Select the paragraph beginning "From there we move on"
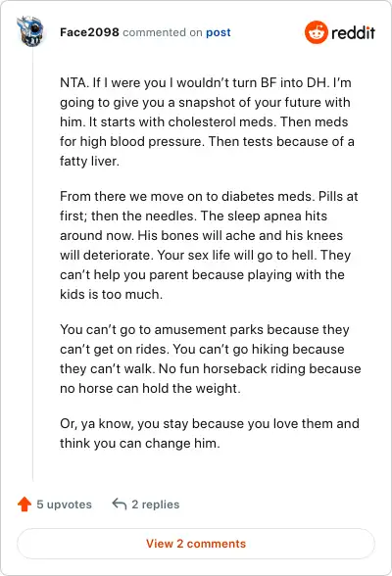 209,245
